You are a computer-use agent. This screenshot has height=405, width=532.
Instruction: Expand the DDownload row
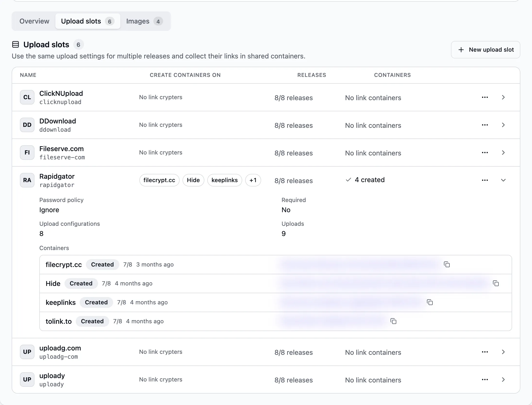click(503, 125)
